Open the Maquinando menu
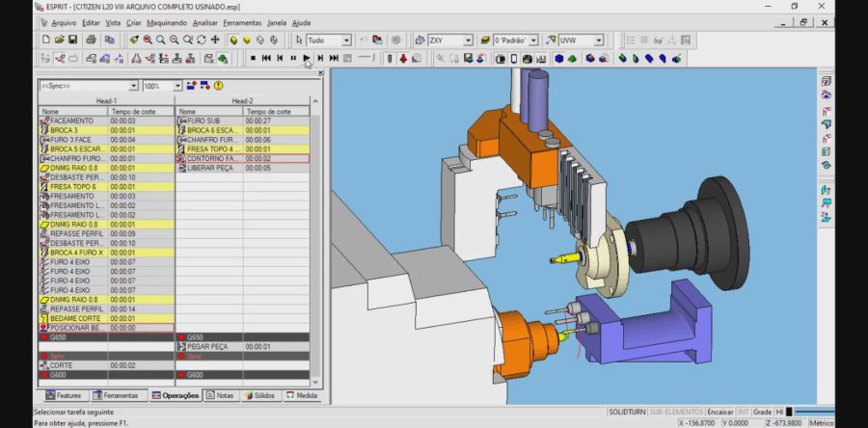Image resolution: width=868 pixels, height=428 pixels. click(166, 22)
